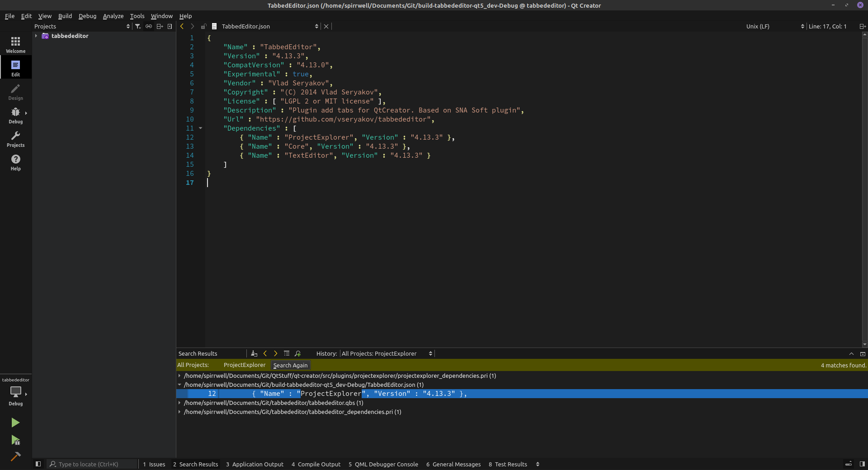The width and height of the screenshot is (868, 470).
Task: Close the TabbedEditor.json document
Action: pyautogui.click(x=326, y=26)
